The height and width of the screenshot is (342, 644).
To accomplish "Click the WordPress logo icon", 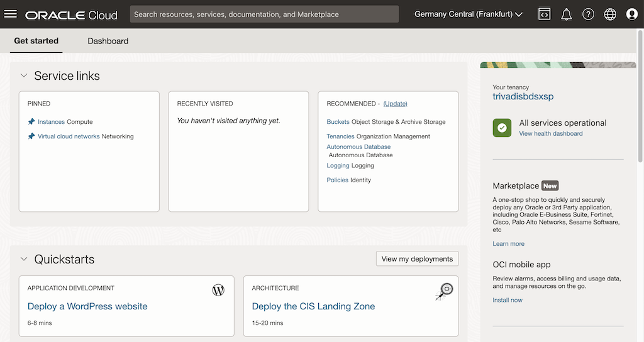I will (x=218, y=290).
